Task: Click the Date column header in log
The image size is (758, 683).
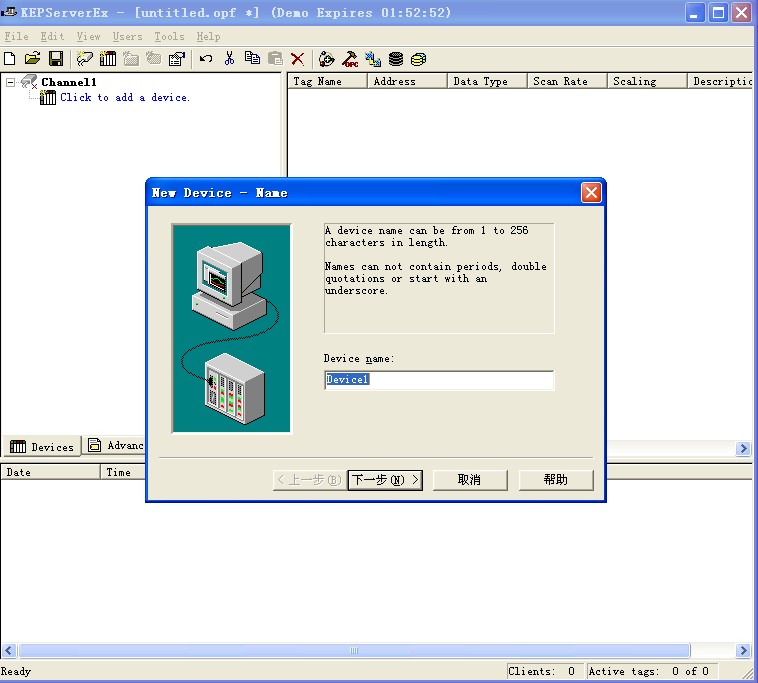Action: [50, 472]
